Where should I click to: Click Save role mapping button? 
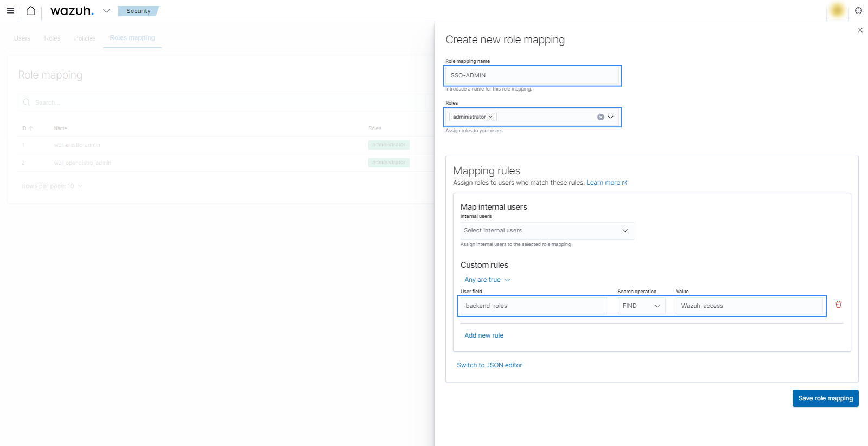[x=825, y=398]
